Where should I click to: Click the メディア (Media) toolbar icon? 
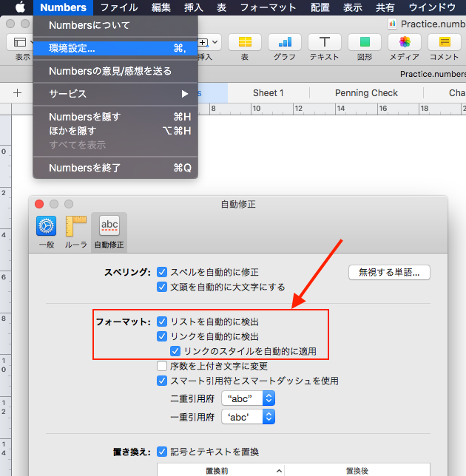[x=405, y=42]
